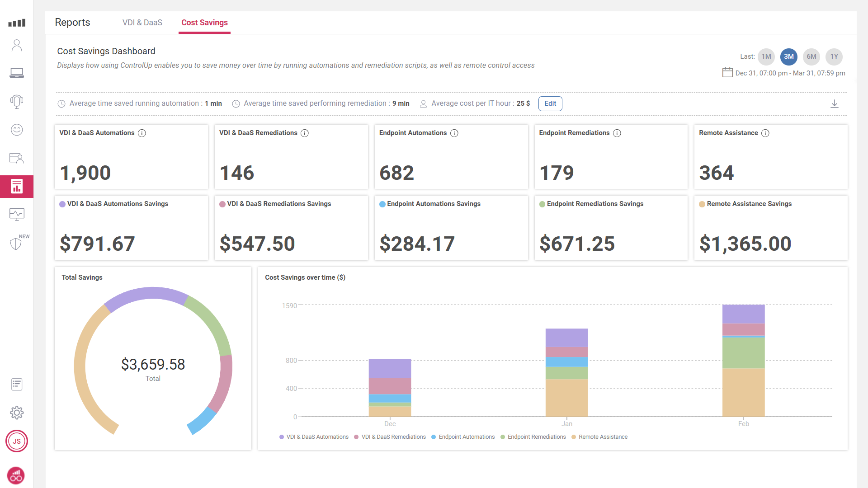Click the headset support sidebar icon

(x=17, y=101)
